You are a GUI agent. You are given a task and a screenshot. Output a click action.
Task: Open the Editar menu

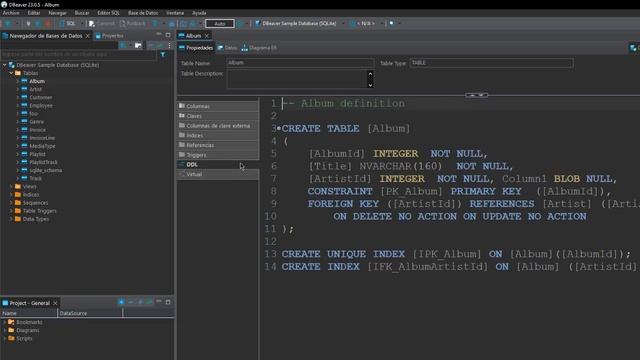[x=34, y=13]
